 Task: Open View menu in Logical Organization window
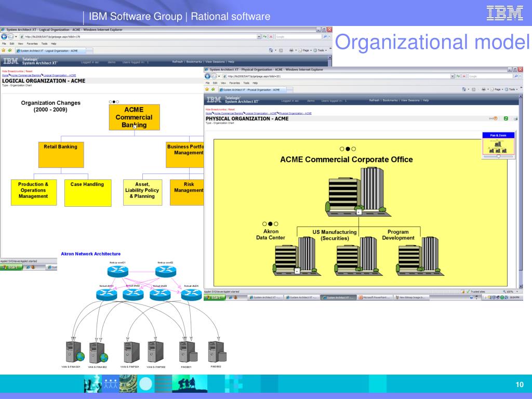(x=20, y=44)
